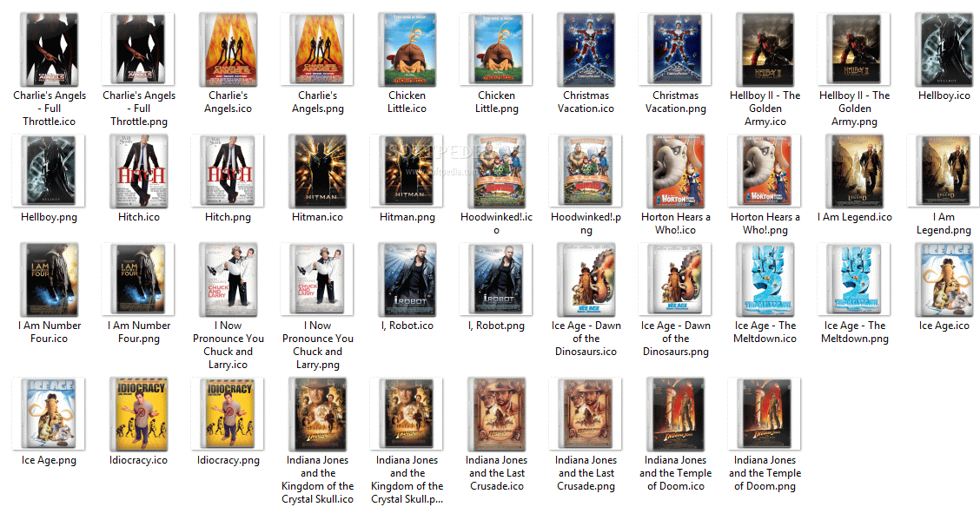Select the Hitch.ico icon

click(x=139, y=170)
